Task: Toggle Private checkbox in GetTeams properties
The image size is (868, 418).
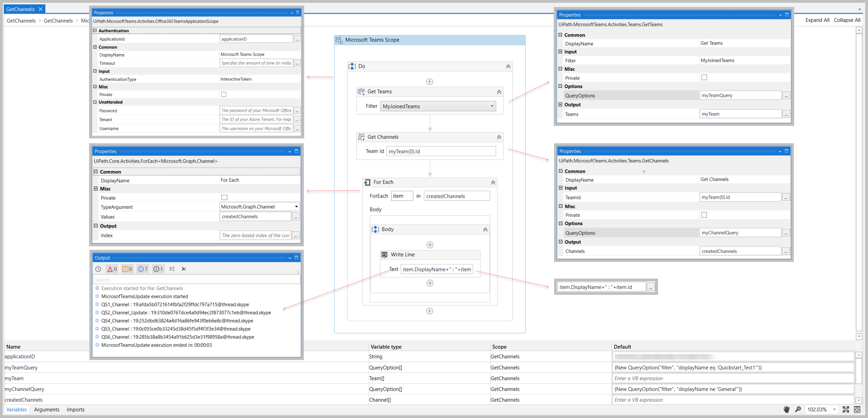Action: [x=704, y=77]
